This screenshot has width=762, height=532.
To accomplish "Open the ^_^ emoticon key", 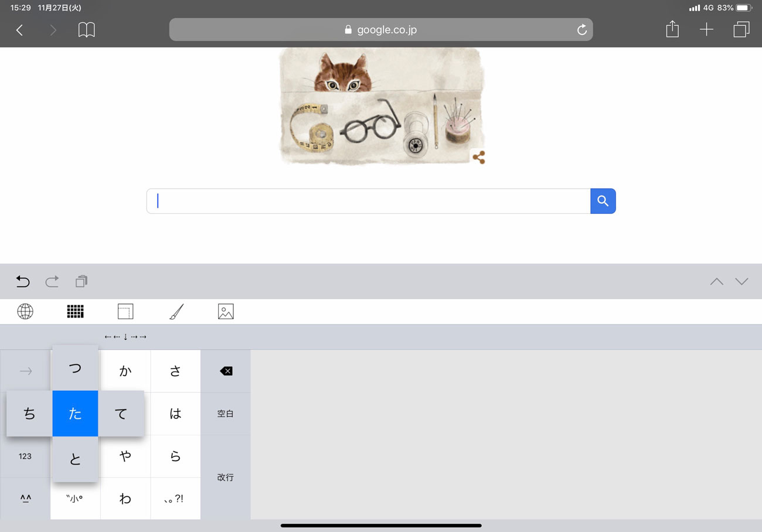I will pos(25,499).
